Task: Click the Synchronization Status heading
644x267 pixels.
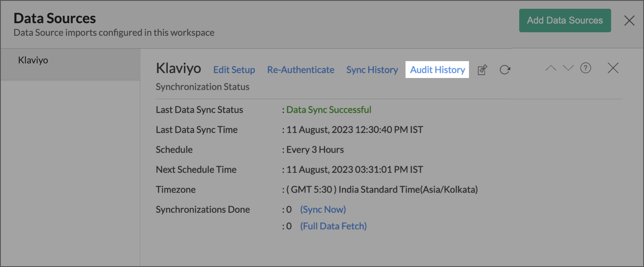Action: (202, 87)
